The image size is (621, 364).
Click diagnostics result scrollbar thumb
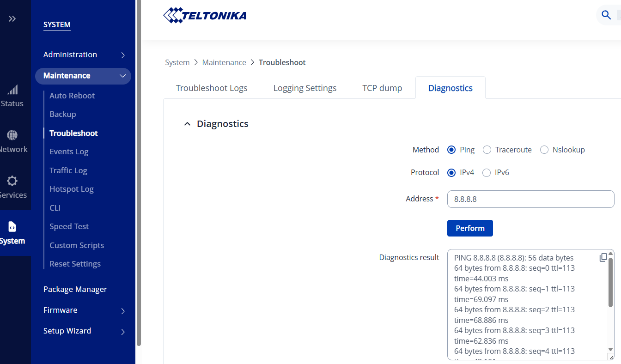(x=610, y=282)
